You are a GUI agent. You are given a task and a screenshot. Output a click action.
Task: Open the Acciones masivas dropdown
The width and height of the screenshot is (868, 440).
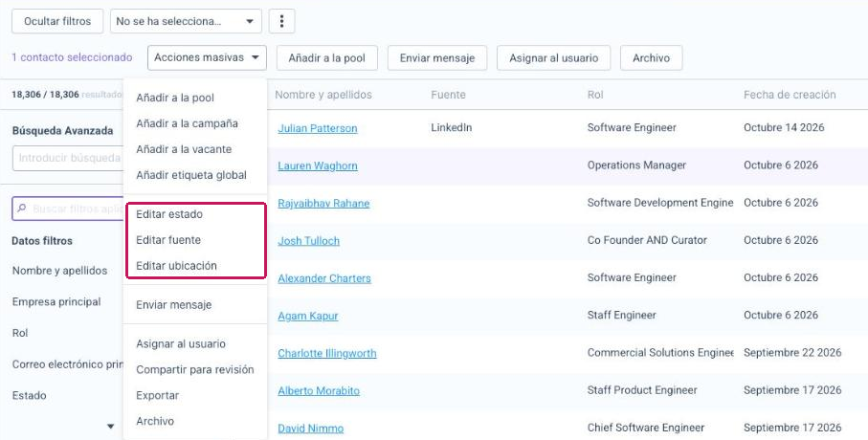coord(207,57)
